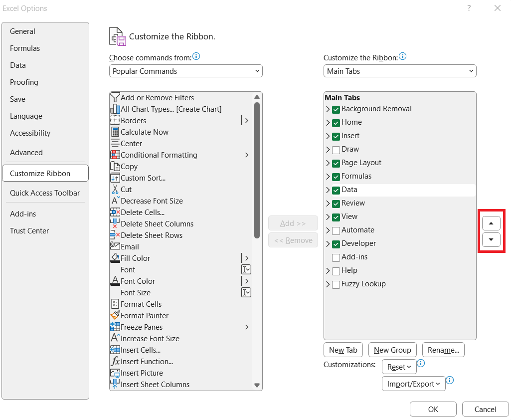The width and height of the screenshot is (511, 420).
Task: Expand the View tab chevron
Action: (328, 217)
